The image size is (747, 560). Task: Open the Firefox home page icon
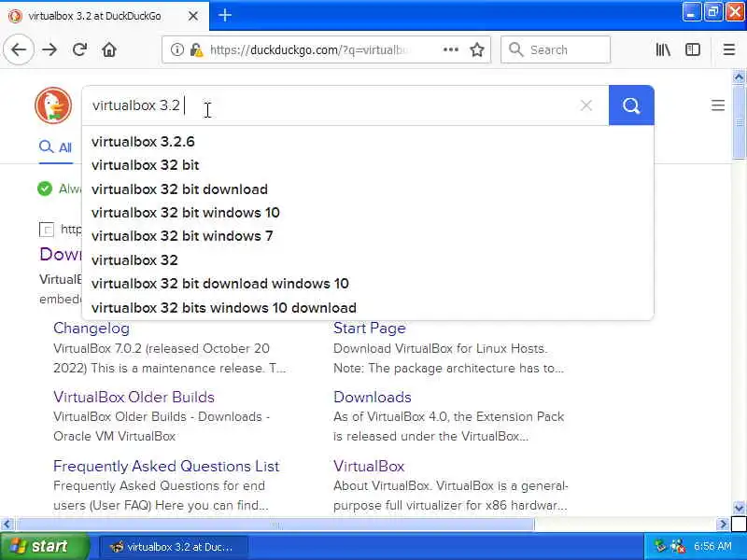pos(109,49)
